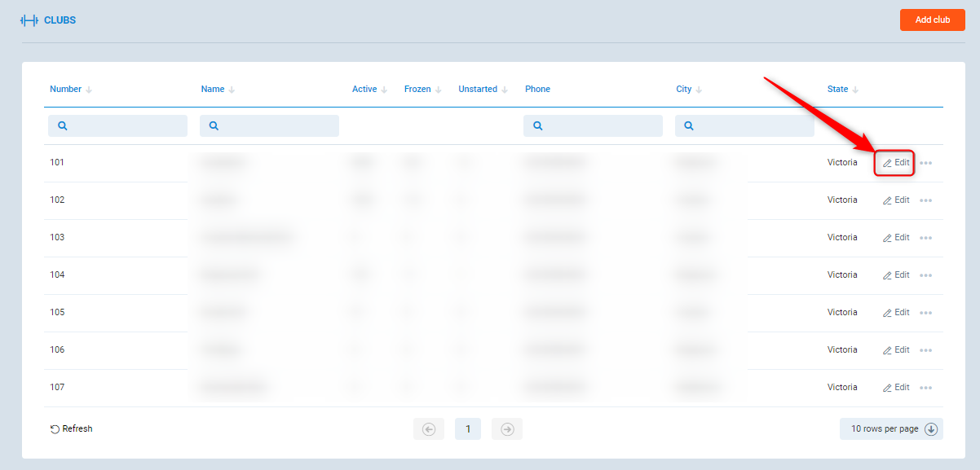This screenshot has width=980, height=470.
Task: Click Edit link for club 106
Action: point(896,350)
